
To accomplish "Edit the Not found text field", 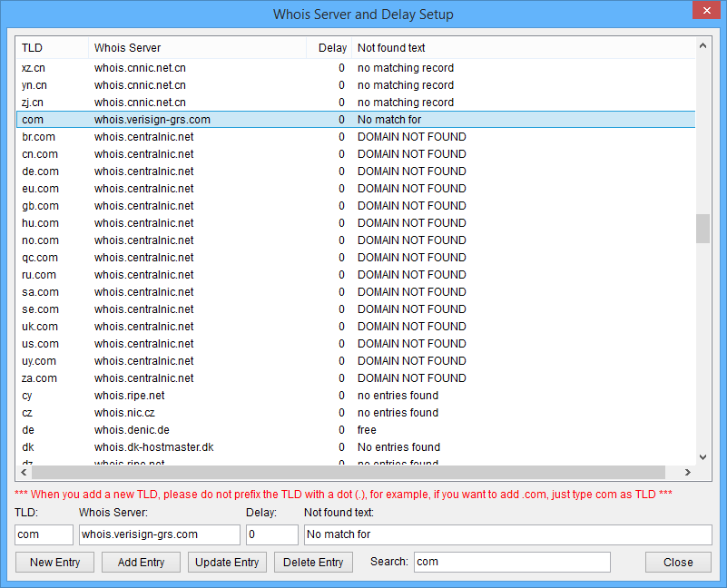I will point(507,534).
